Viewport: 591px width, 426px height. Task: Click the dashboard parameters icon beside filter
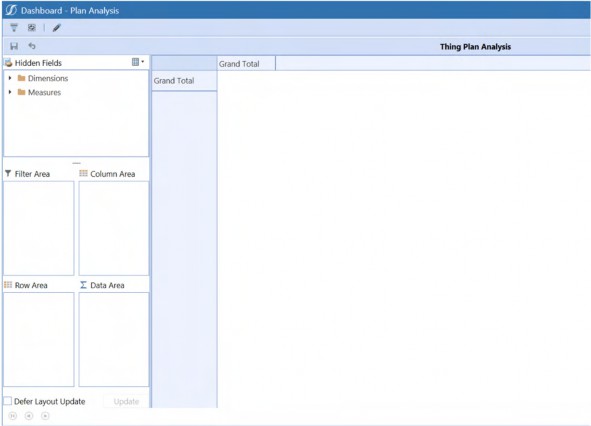(32, 28)
